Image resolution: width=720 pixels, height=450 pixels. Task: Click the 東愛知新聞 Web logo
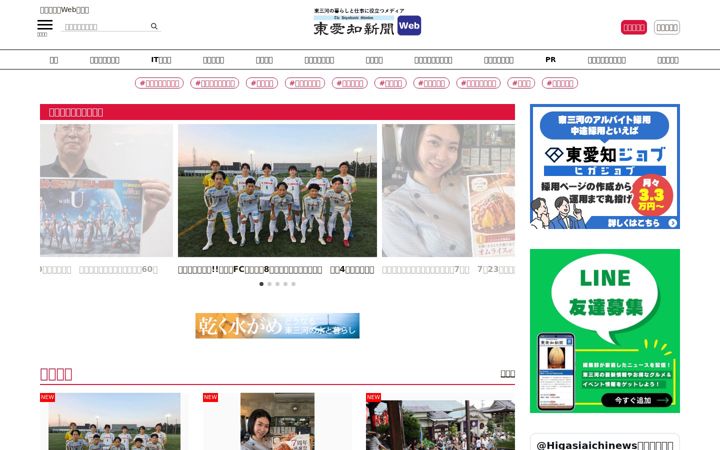[x=367, y=23]
